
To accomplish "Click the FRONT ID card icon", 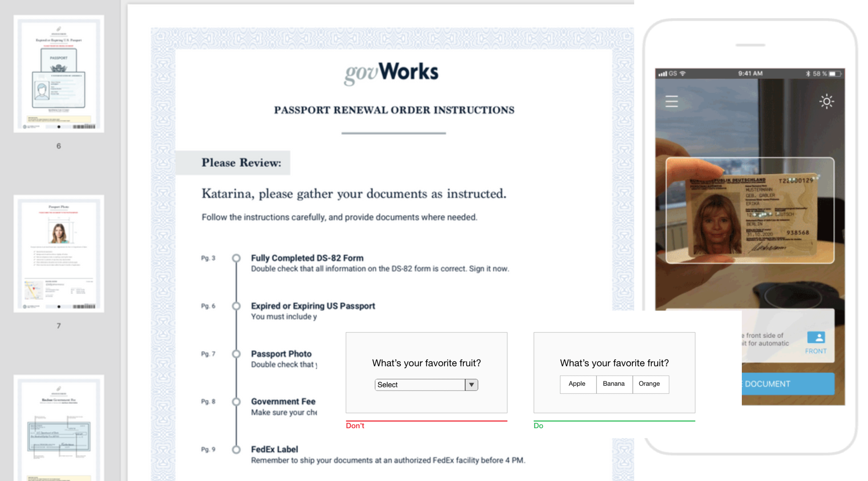I will coord(816,338).
